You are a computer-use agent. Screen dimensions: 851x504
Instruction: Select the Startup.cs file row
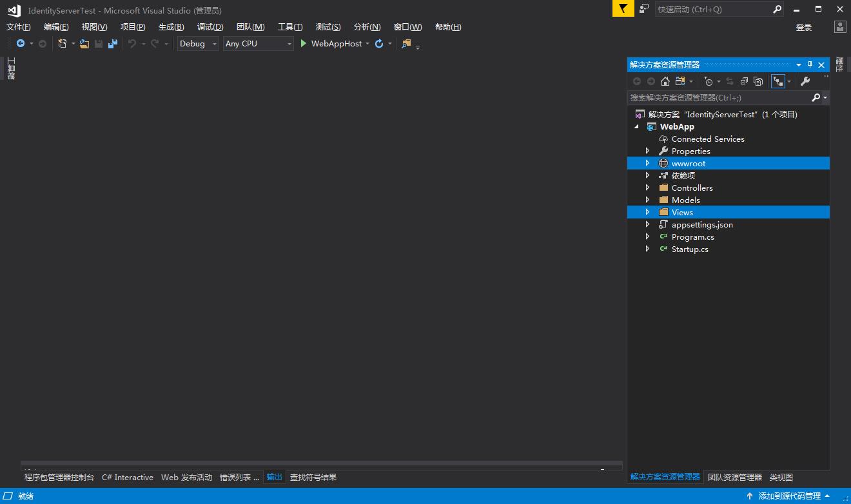[x=729, y=249]
